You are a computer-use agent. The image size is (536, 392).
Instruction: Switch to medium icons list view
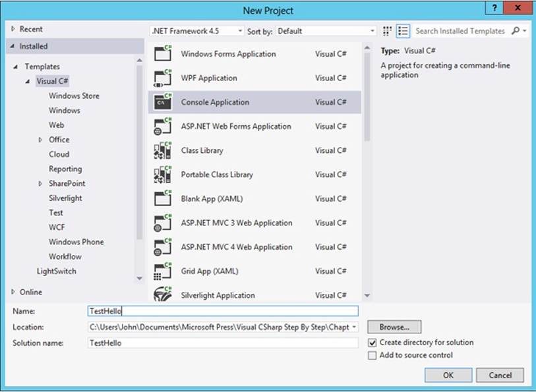(x=403, y=31)
